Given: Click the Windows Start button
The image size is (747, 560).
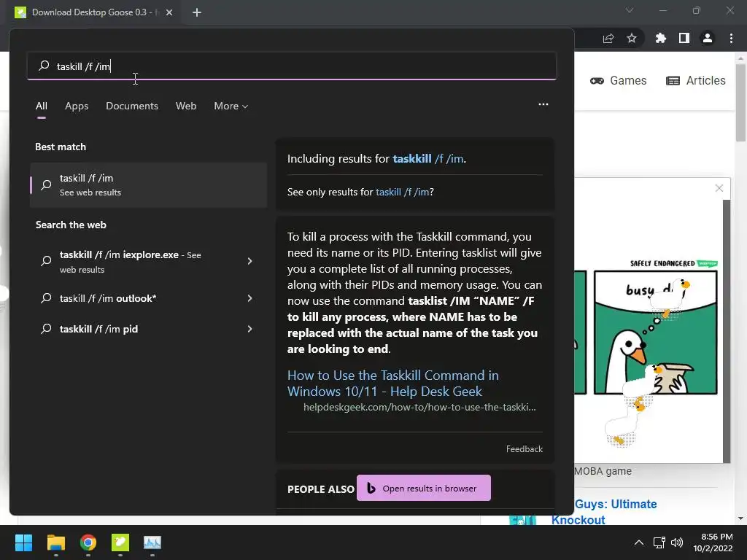Looking at the screenshot, I should (23, 542).
